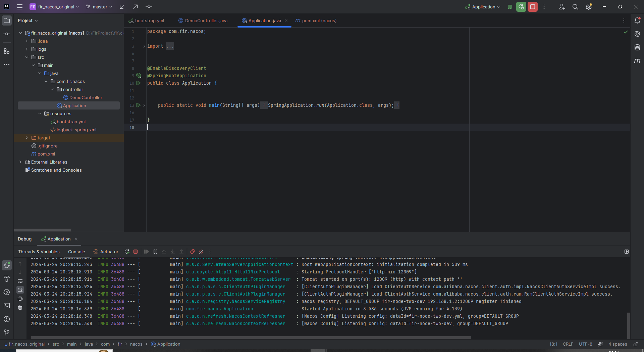
Task: Expand the logs folder
Action: coord(27,49)
